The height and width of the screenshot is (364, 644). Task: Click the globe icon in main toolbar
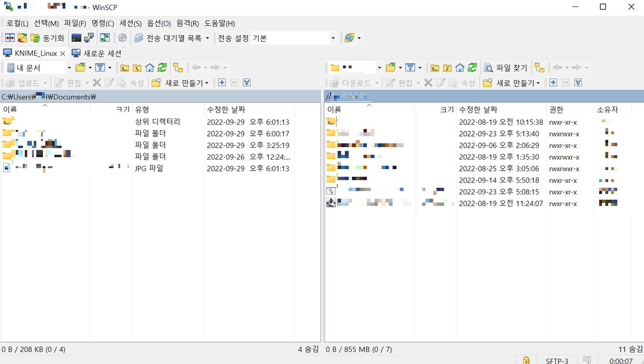coord(349,38)
